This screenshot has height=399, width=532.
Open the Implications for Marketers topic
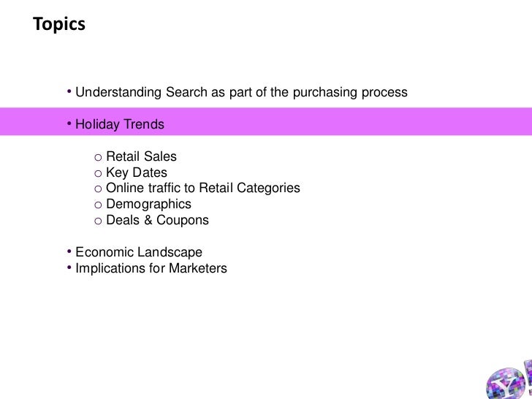(151, 268)
